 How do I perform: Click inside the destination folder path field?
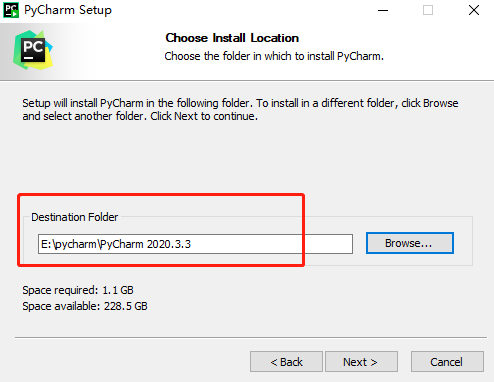click(x=195, y=244)
